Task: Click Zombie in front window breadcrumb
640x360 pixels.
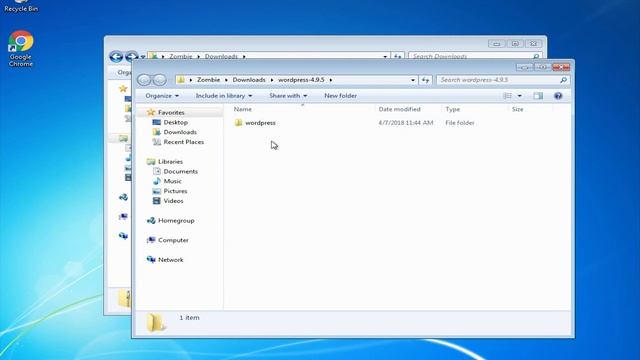Action: click(209, 80)
